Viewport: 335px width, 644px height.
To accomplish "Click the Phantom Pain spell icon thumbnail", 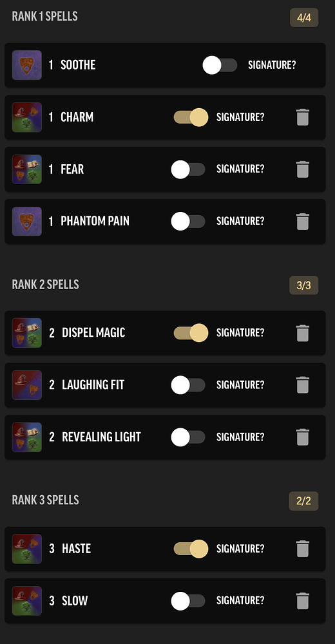I will (26, 222).
